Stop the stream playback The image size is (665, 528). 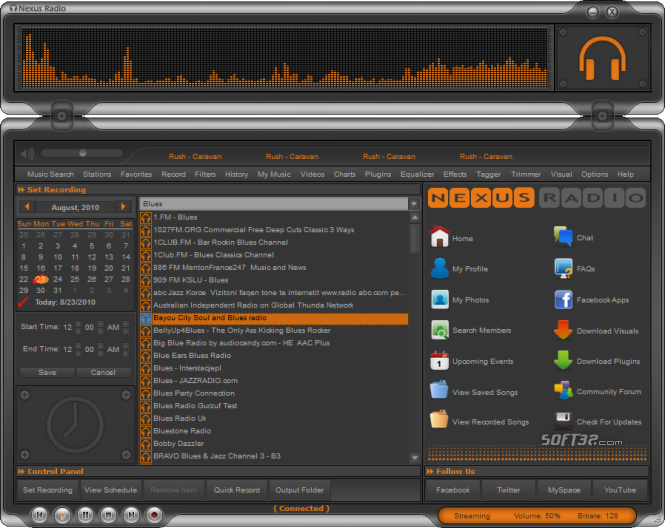(x=108, y=515)
